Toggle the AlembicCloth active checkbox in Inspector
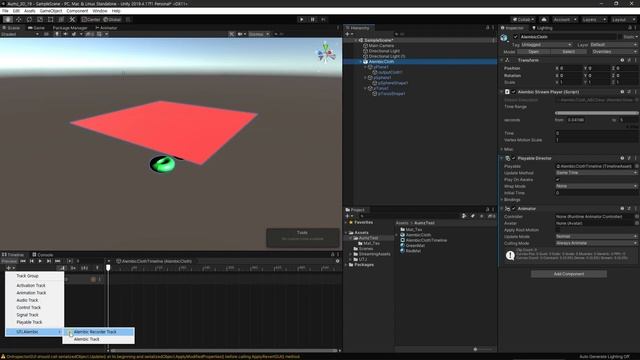The height and width of the screenshot is (360, 640). [516, 37]
